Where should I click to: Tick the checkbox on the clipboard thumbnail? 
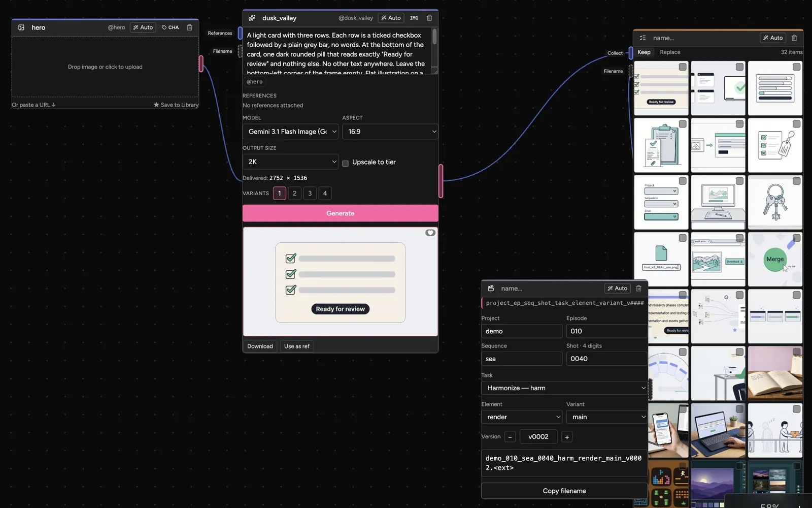(683, 124)
